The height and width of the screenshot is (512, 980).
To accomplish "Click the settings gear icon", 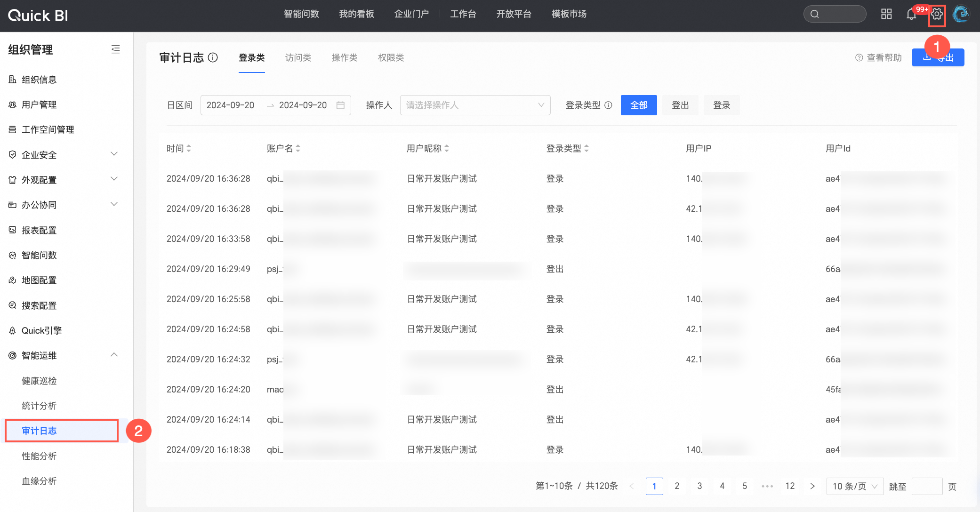I will pos(937,15).
